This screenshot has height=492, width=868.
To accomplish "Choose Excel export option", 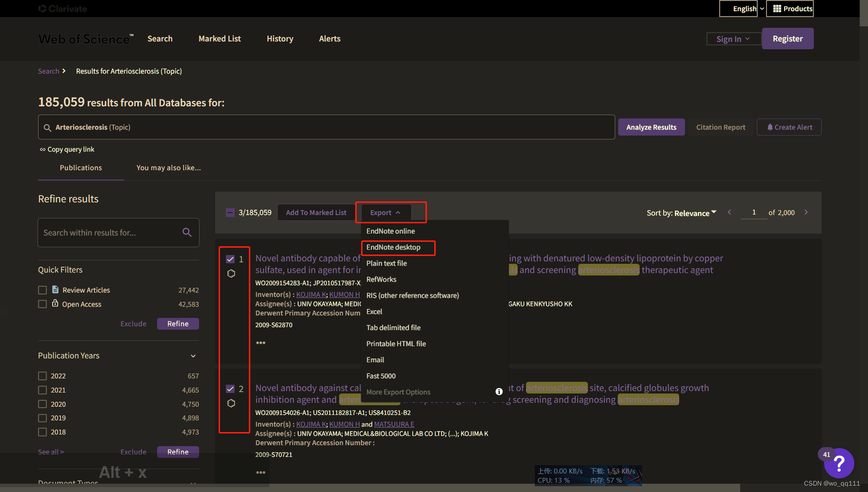I will [374, 312].
